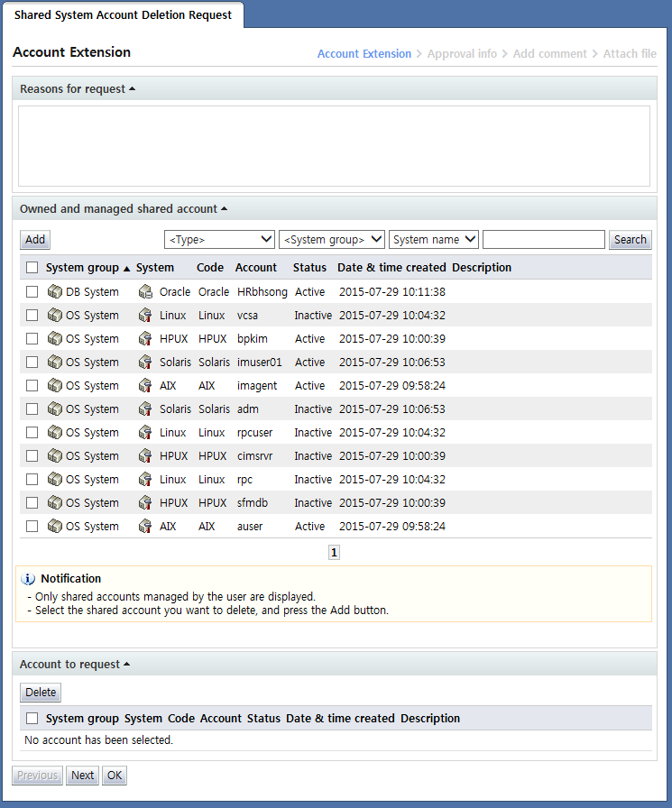This screenshot has height=808, width=672.
Task: Click the DB System group icon for HRbhsong
Action: tap(54, 292)
